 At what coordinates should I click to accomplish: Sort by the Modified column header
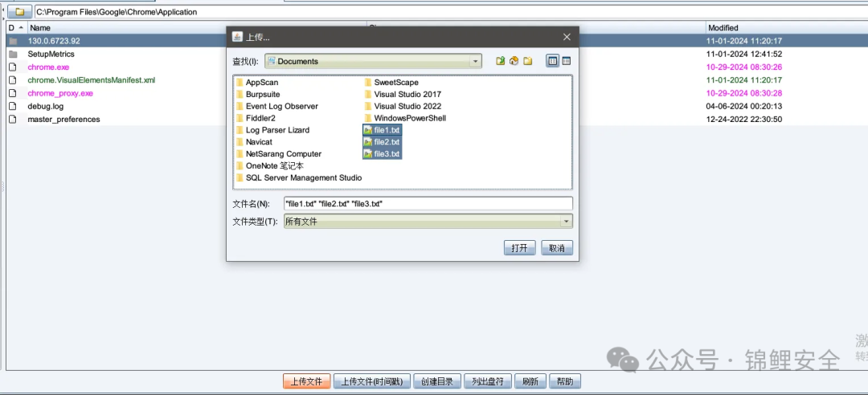(787, 27)
